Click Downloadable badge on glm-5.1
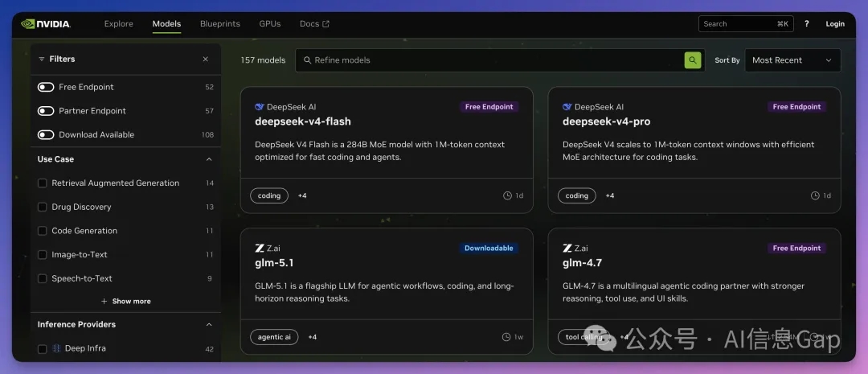Image resolution: width=868 pixels, height=374 pixels. point(489,249)
